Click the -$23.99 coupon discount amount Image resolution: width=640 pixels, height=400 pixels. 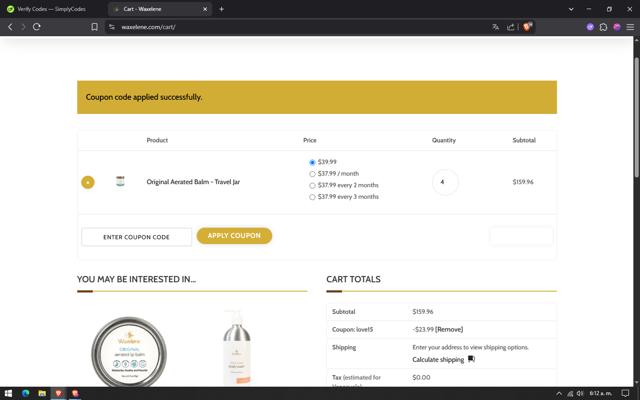coord(423,329)
